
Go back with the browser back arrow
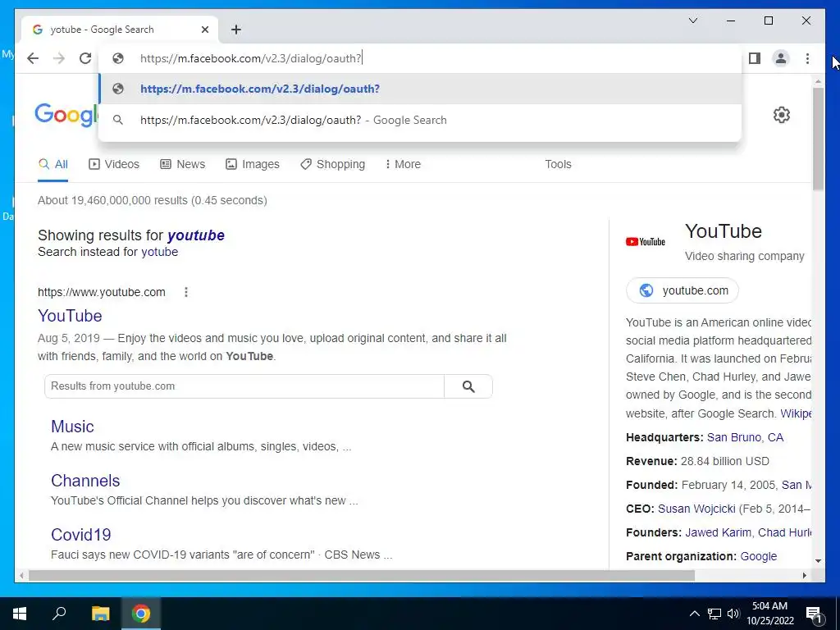click(33, 58)
